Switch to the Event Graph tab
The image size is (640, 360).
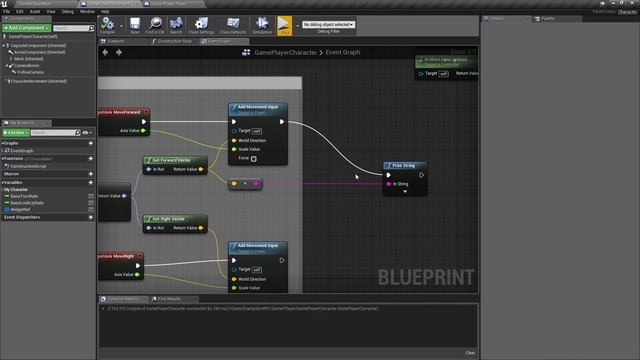coord(224,41)
